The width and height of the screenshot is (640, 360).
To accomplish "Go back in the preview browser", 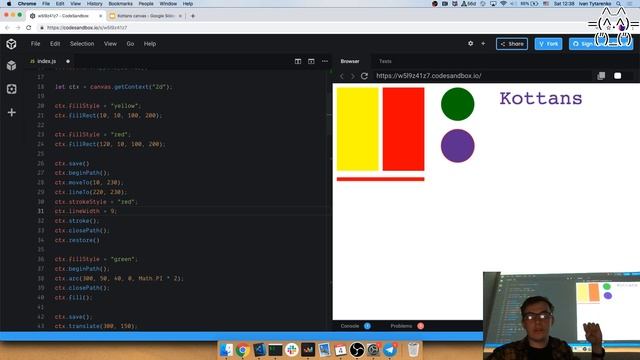I will point(342,76).
